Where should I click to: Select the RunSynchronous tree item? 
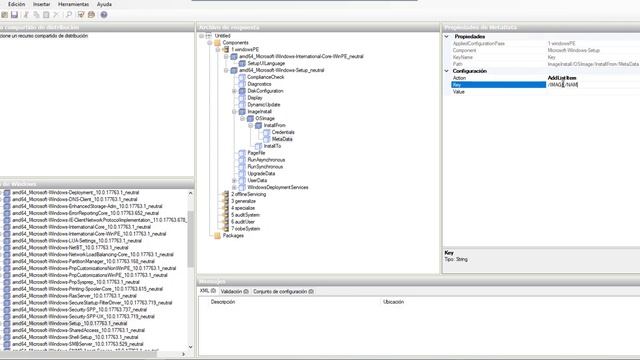tap(265, 167)
